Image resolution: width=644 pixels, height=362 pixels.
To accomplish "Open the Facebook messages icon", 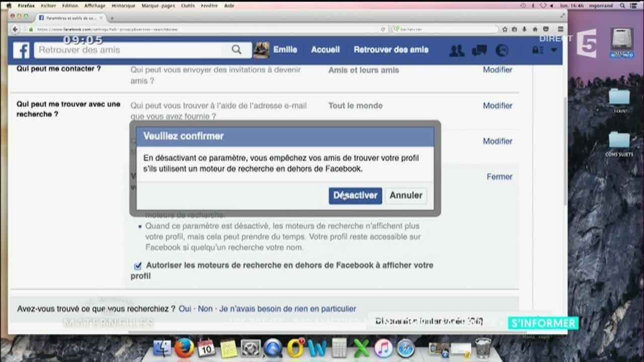I will [x=479, y=50].
